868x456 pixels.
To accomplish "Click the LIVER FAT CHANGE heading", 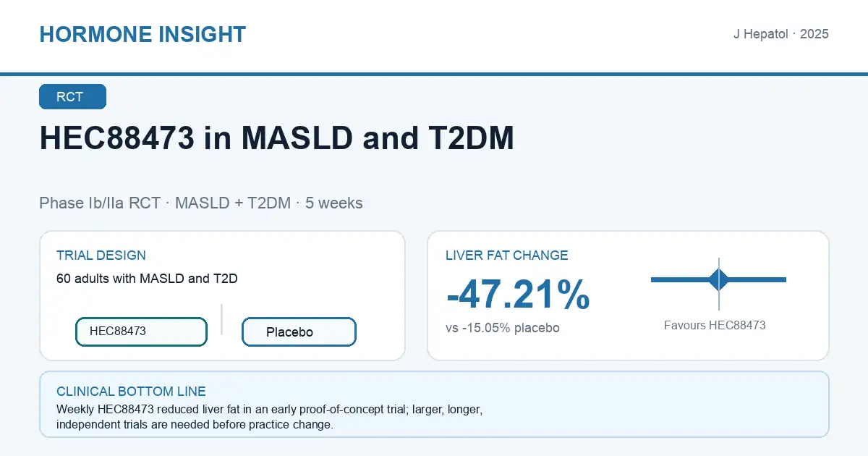I will [507, 256].
